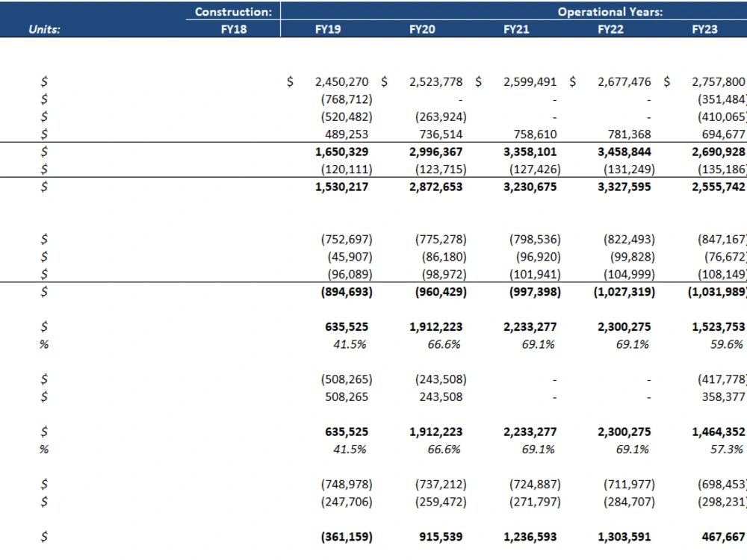Select the FY20 column header
The height and width of the screenshot is (560, 747).
point(422,29)
